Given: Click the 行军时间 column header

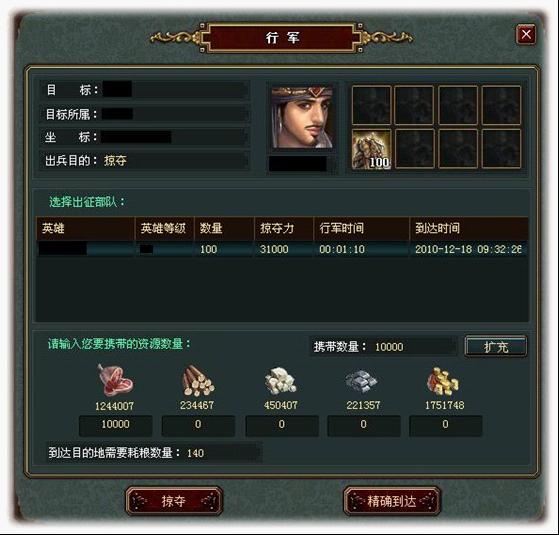Looking at the screenshot, I should click(342, 228).
